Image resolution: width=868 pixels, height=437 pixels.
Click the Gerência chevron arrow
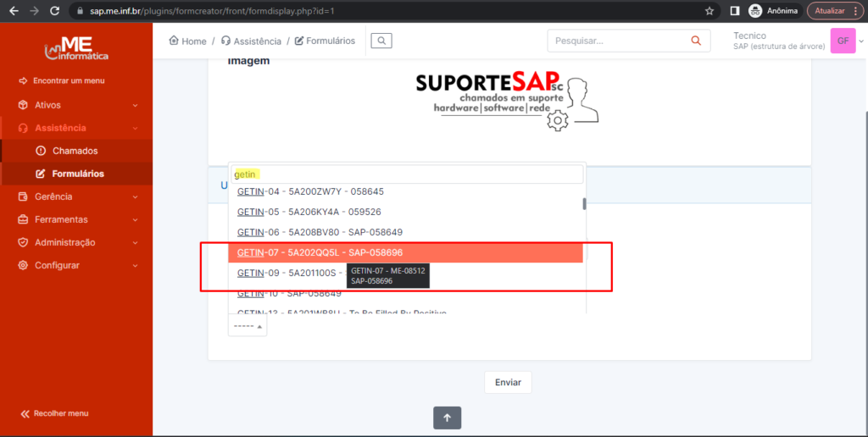pyautogui.click(x=136, y=197)
